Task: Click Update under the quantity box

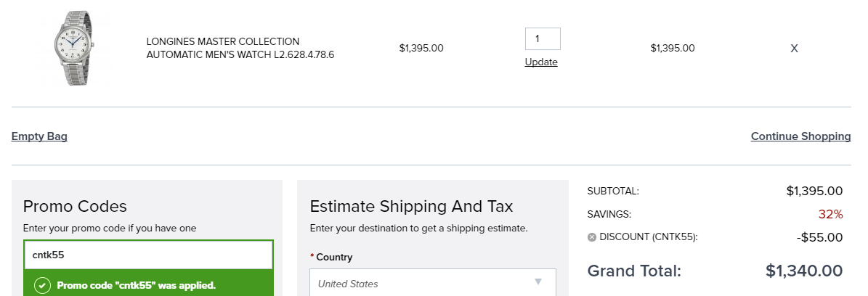Action: [541, 62]
